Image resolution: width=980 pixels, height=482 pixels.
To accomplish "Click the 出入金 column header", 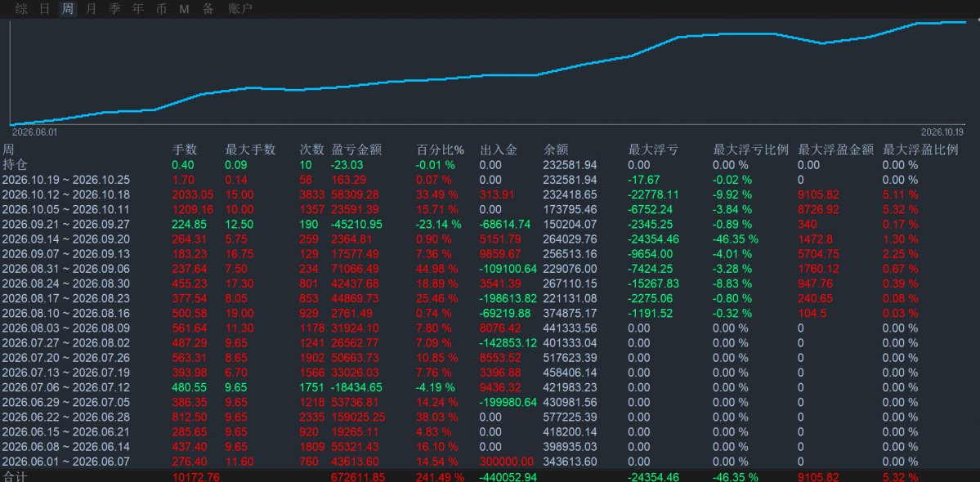I will (498, 150).
